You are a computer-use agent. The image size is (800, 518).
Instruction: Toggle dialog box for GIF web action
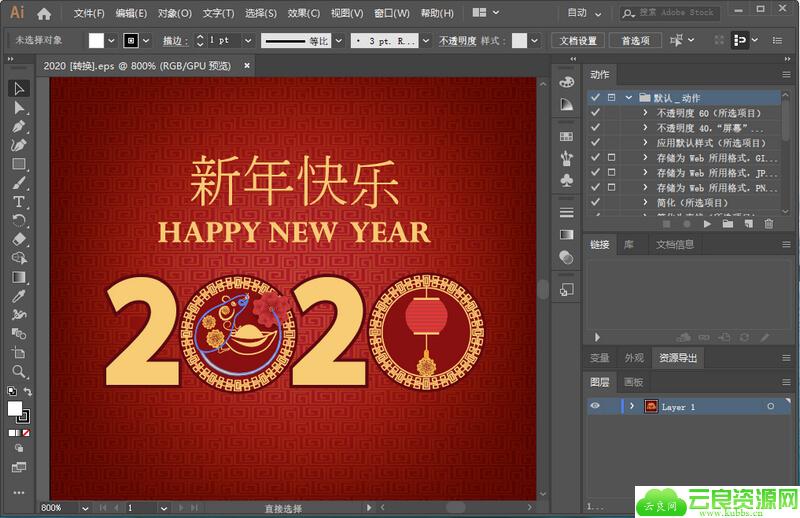pos(611,157)
